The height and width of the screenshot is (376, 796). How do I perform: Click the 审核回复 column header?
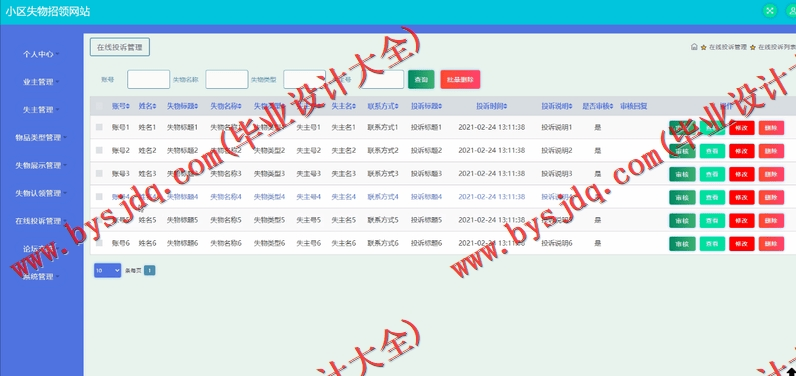(634, 107)
